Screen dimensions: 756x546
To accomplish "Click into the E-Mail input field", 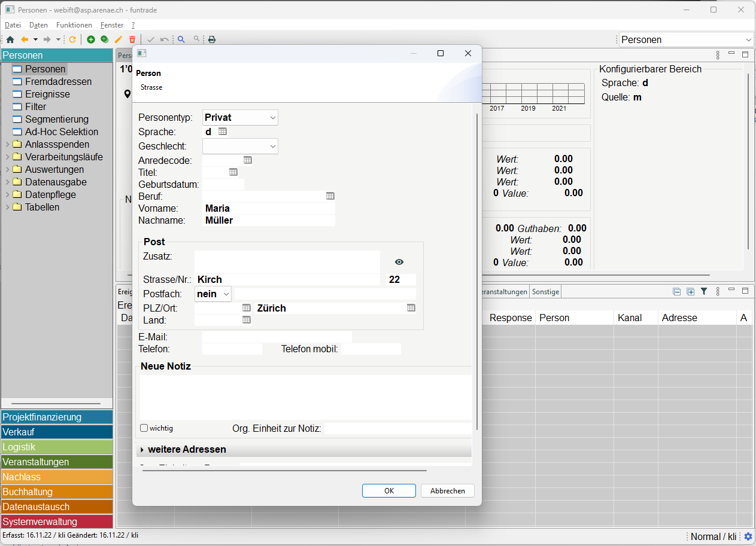I will [x=277, y=337].
